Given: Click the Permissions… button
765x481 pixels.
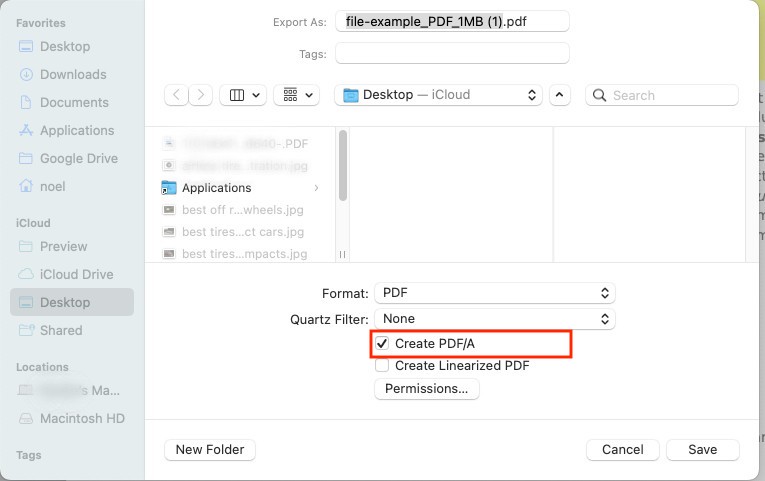Looking at the screenshot, I should click(x=426, y=389).
